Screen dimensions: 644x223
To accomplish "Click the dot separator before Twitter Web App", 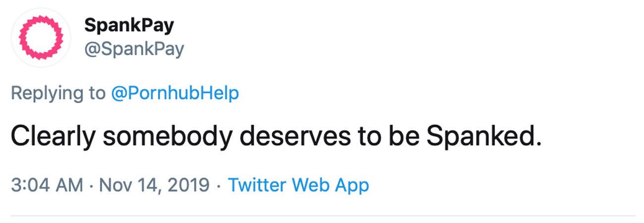I will pyautogui.click(x=218, y=186).
